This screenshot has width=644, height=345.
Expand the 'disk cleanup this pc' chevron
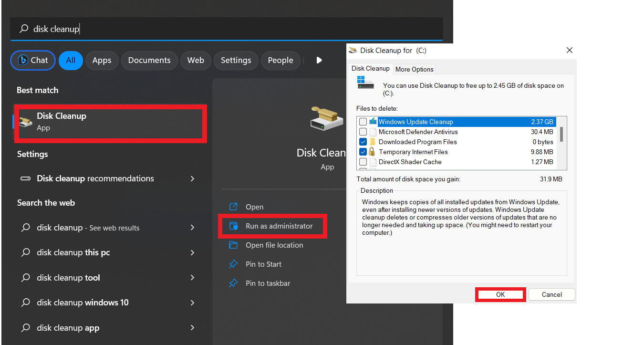click(193, 252)
